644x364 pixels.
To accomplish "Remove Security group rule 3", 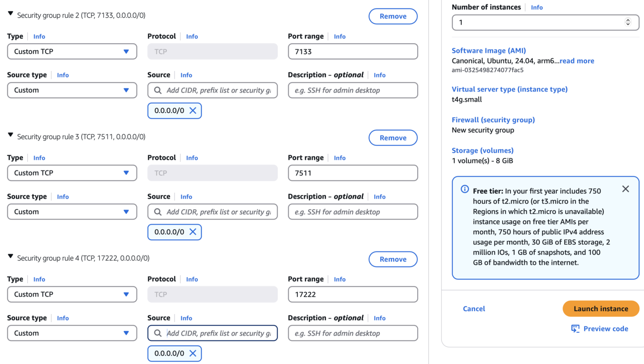I will pos(393,138).
